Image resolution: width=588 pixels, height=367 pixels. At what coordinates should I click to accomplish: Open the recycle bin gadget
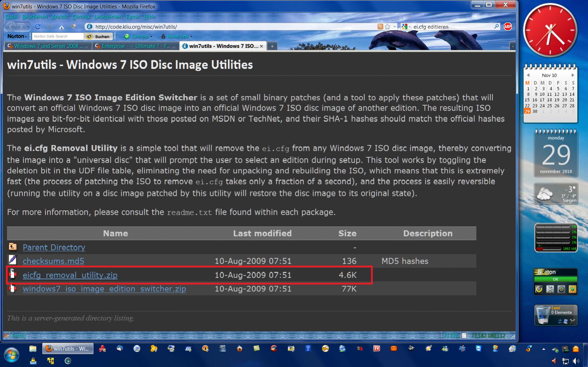click(x=555, y=315)
